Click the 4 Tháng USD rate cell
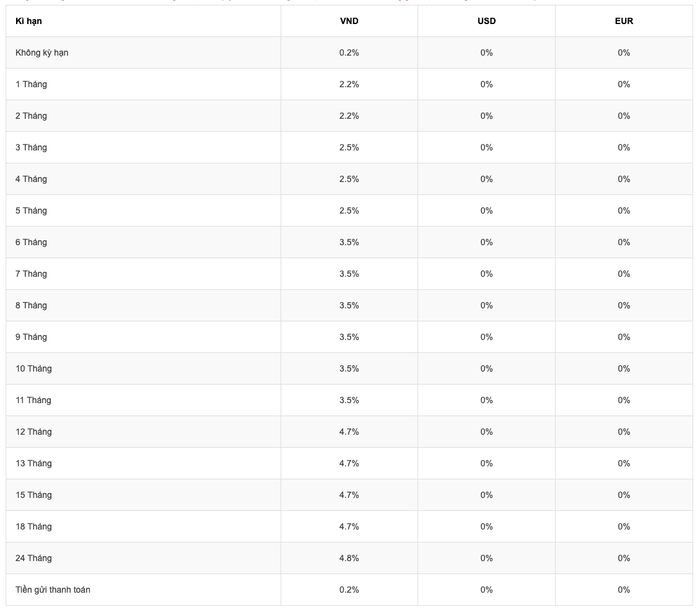 (487, 179)
